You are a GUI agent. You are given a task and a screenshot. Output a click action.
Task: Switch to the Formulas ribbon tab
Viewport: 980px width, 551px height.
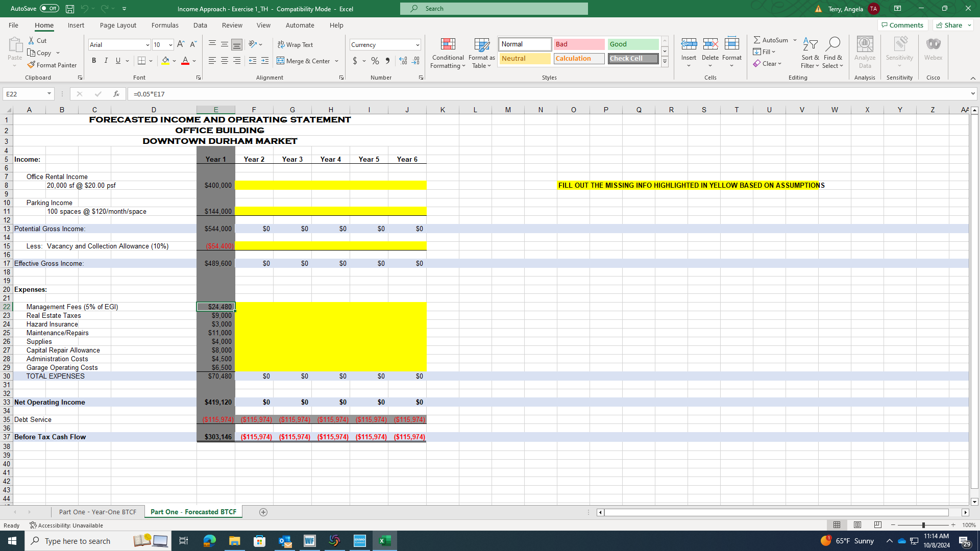coord(164,25)
